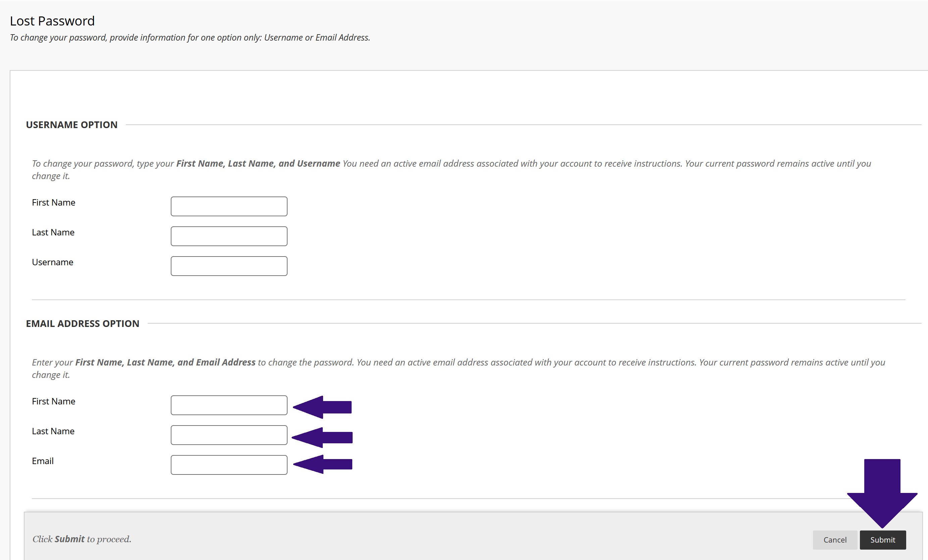The height and width of the screenshot is (560, 928).
Task: Focus First Name field under Username Option
Action: [229, 206]
